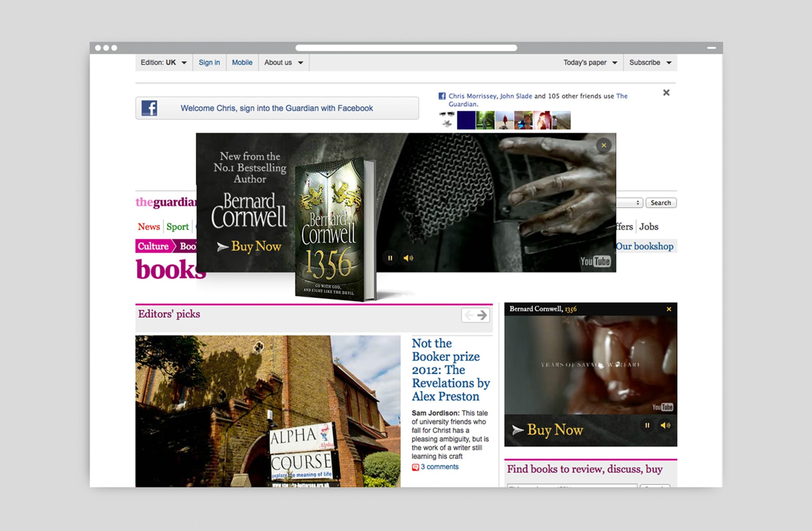Visit the Our bookshop link
Screen dimensions: 812x531
pos(646,246)
